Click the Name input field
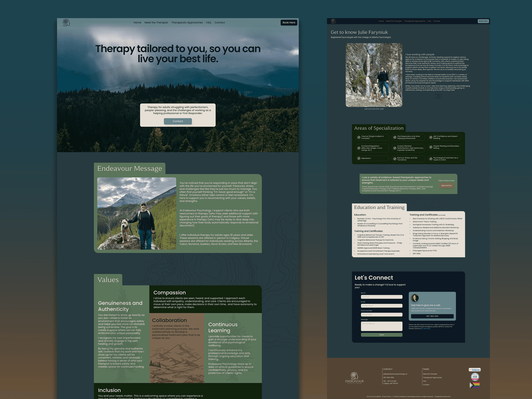 pyautogui.click(x=381, y=297)
